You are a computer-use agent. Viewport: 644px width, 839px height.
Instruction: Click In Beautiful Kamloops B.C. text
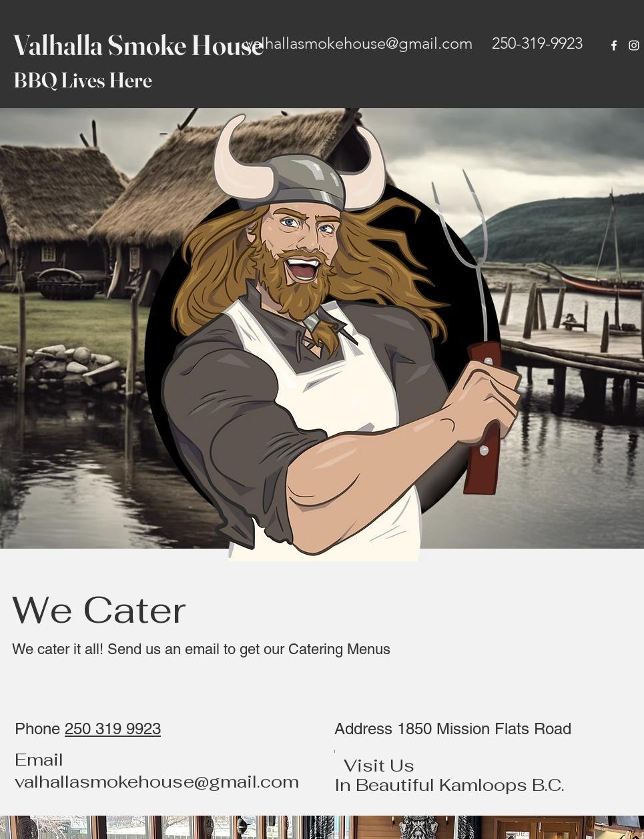pyautogui.click(x=449, y=785)
